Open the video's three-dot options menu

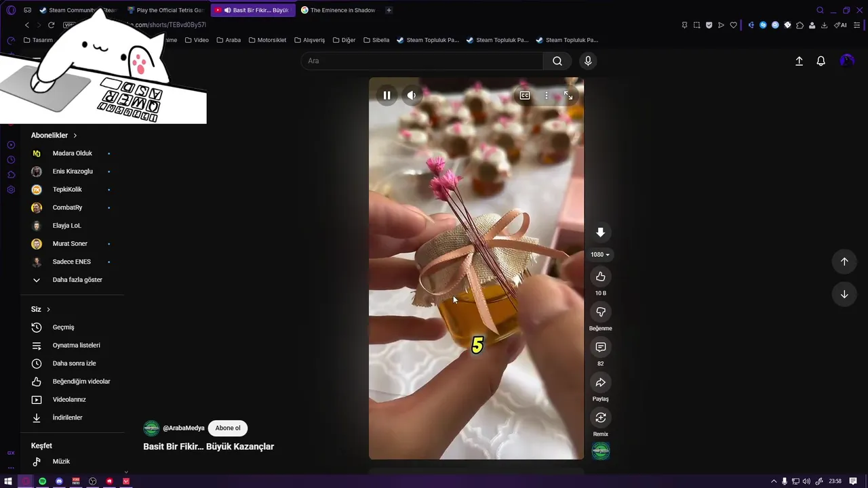coord(547,96)
